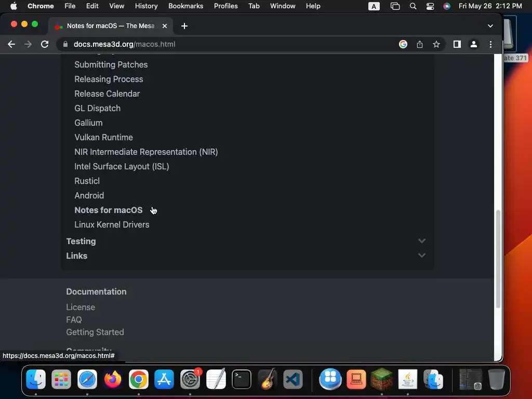
Task: Expand the Testing section chevron
Action: 422,241
